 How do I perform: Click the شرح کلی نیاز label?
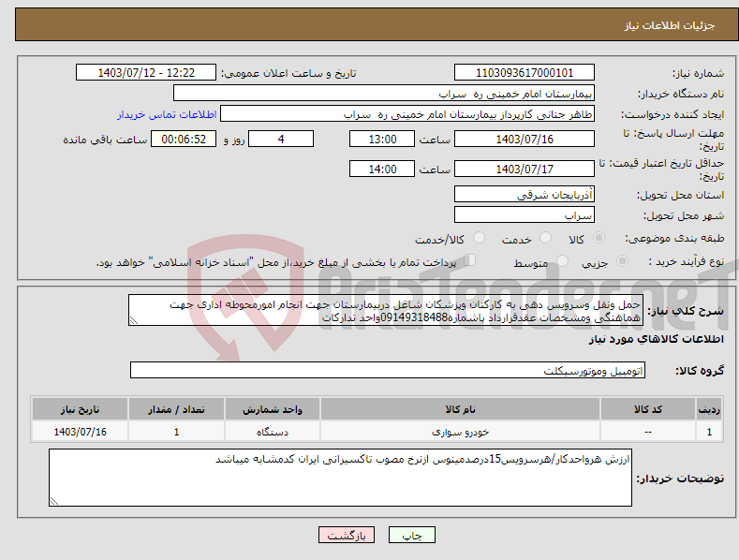click(686, 311)
